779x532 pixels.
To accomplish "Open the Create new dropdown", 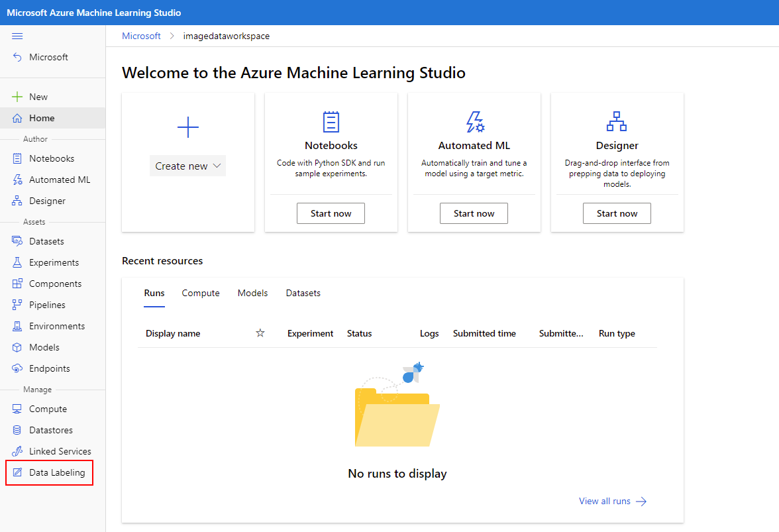I will point(188,166).
